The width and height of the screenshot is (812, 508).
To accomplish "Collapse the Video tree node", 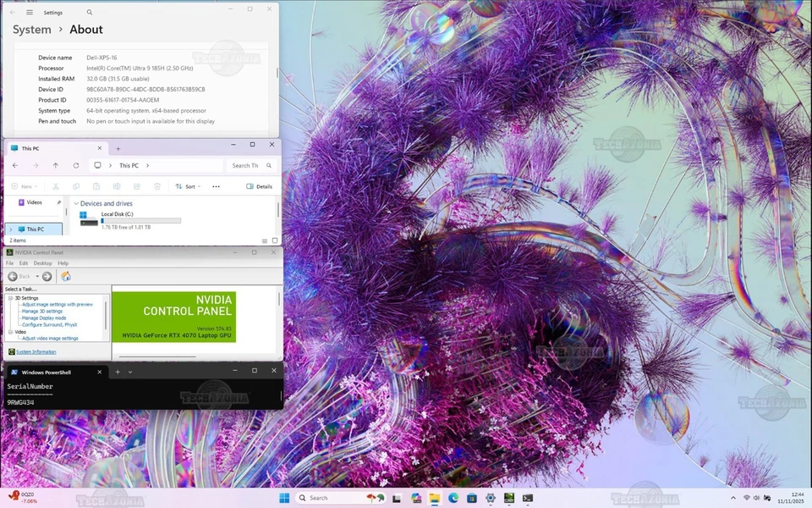I will coord(10,332).
